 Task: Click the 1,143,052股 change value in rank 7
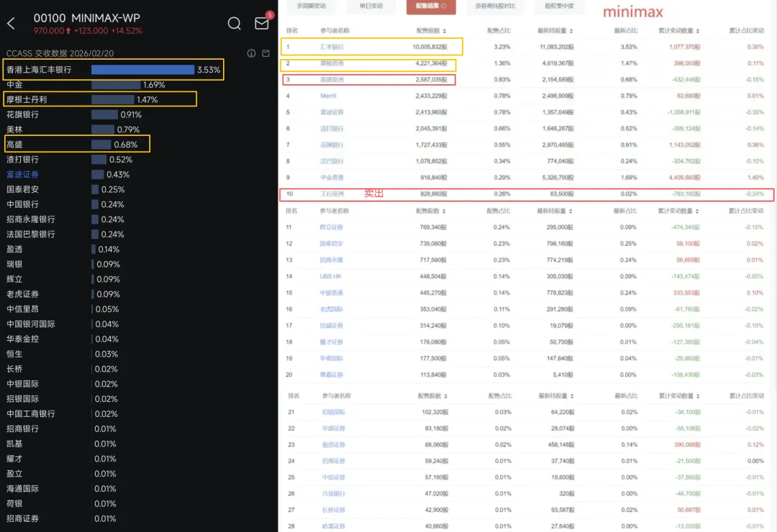tap(684, 145)
